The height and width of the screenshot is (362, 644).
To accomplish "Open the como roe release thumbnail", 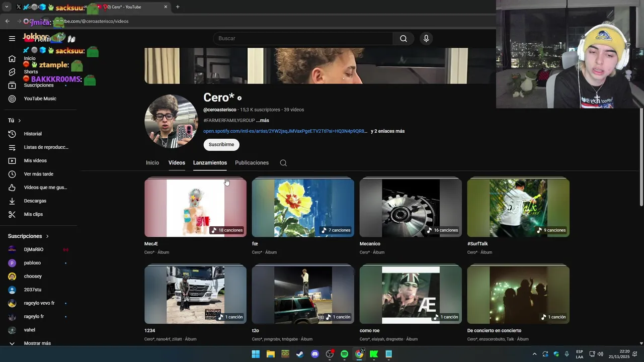I will coord(411,295).
